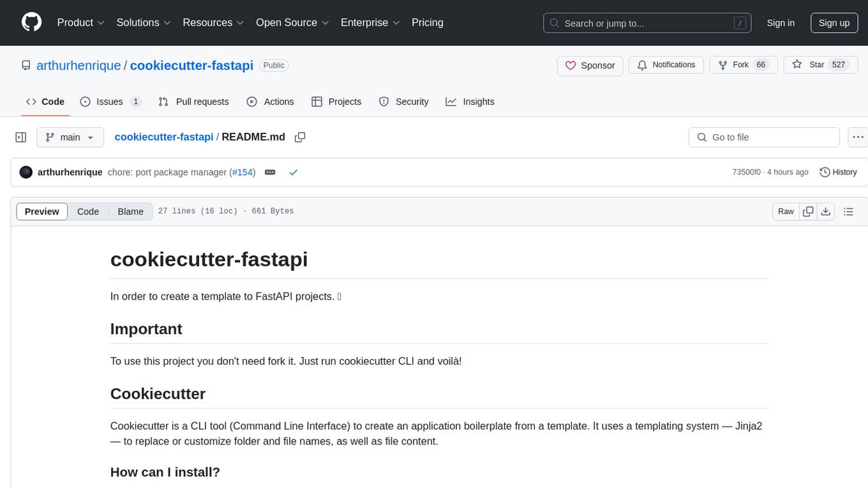Show commit check status checkmark
The height and width of the screenshot is (488, 868).
(294, 172)
